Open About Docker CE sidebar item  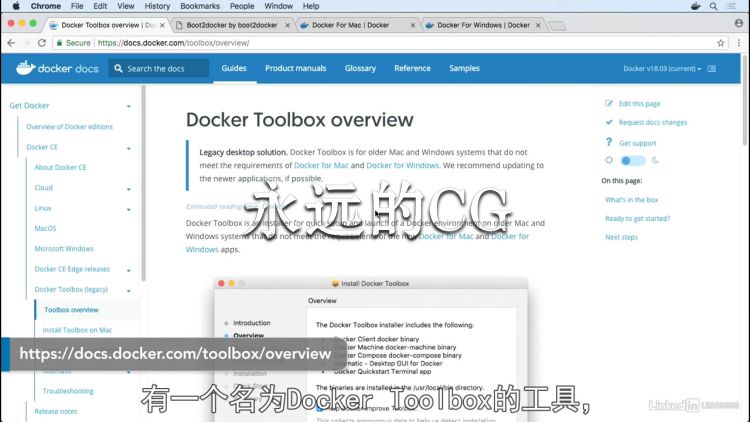(60, 167)
